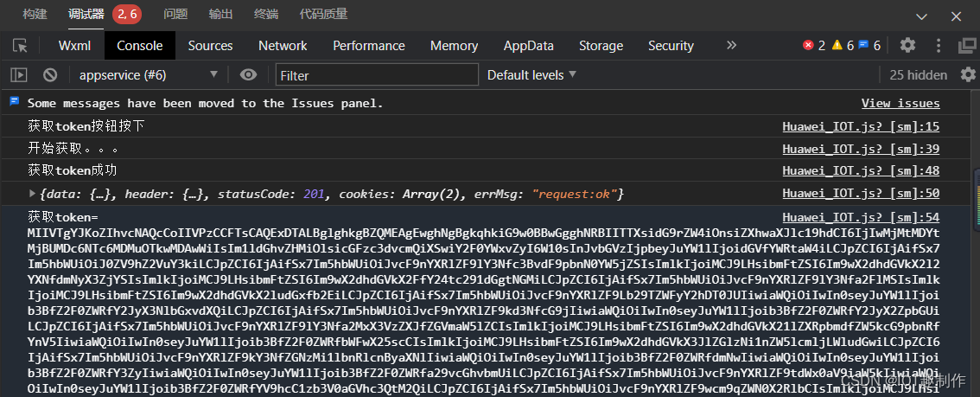Image resolution: width=980 pixels, height=397 pixels.
Task: Open source link Huawei_IOT.js line 54
Action: 860,217
